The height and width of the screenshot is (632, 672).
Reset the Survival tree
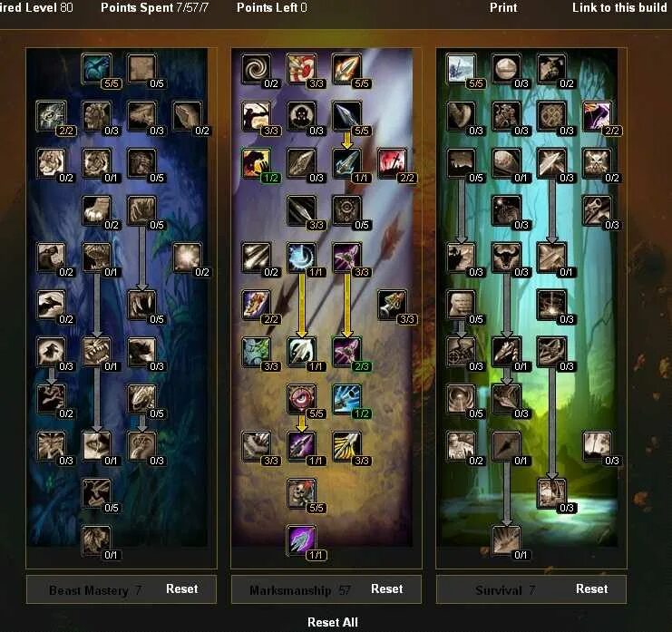[x=591, y=588]
